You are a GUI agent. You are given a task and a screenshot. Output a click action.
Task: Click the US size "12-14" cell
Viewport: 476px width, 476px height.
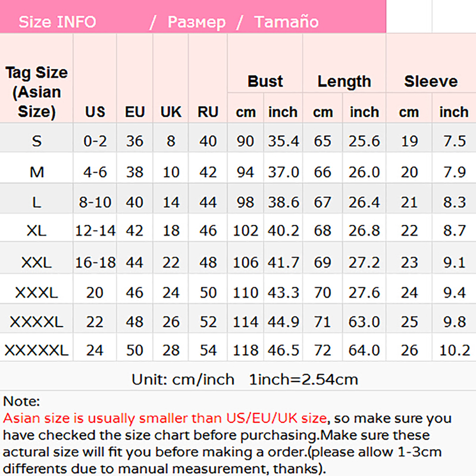click(95, 230)
